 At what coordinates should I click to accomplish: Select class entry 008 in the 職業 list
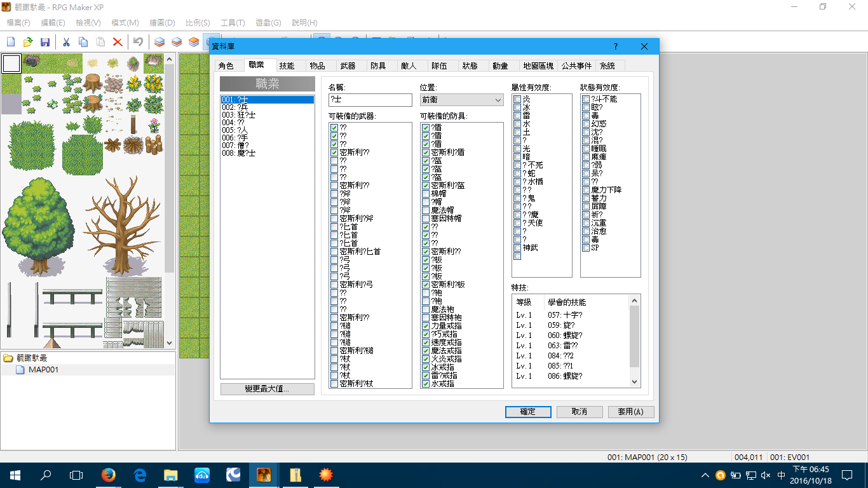click(267, 153)
